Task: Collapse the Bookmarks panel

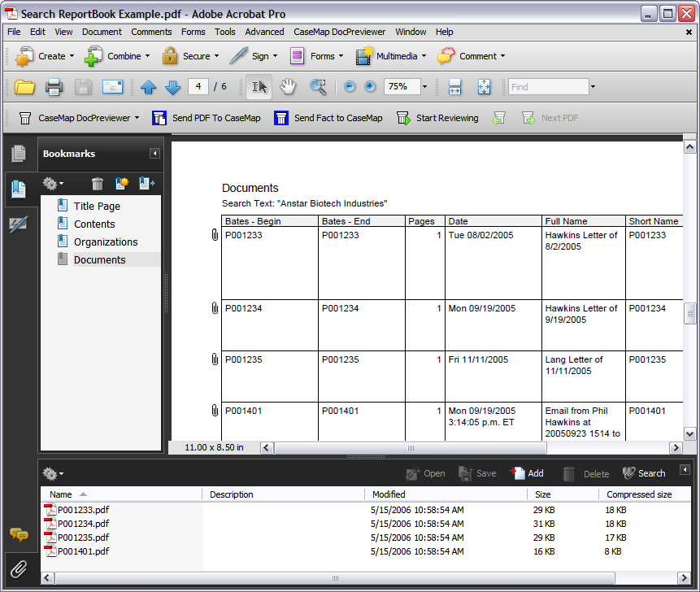Action: coord(154,154)
